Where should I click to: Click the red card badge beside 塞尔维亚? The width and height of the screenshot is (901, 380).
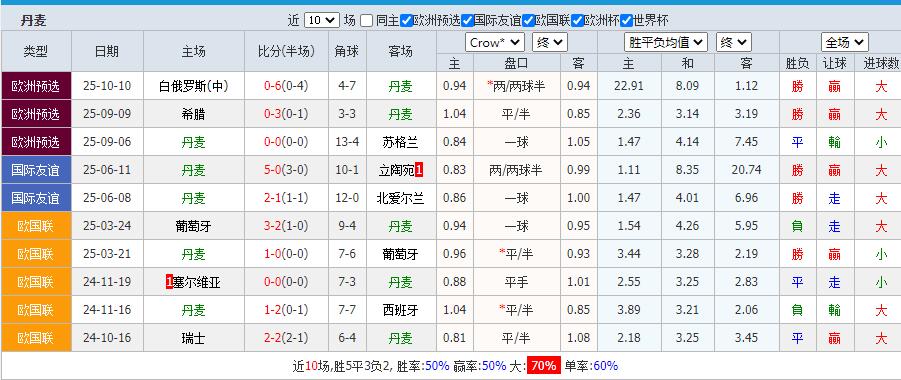pyautogui.click(x=169, y=282)
